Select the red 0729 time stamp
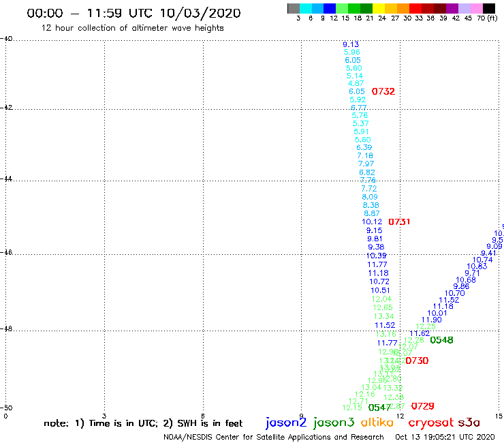The height and width of the screenshot is (443, 504). [x=423, y=406]
